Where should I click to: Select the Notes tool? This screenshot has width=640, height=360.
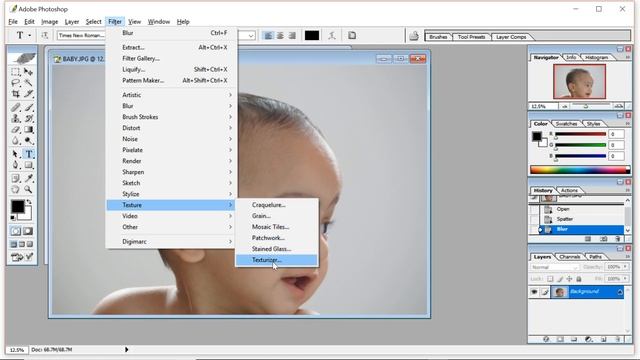coord(16,178)
